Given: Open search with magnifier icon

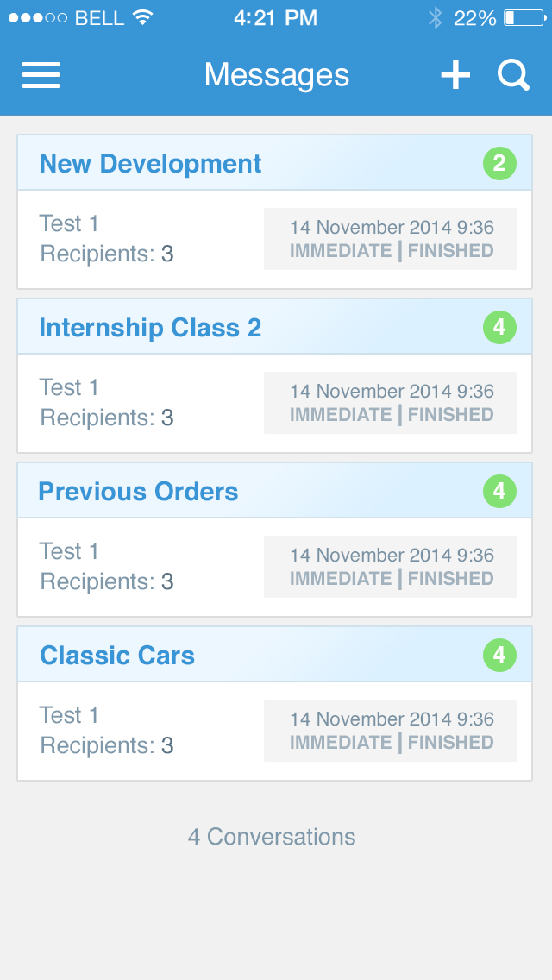Looking at the screenshot, I should [x=513, y=76].
